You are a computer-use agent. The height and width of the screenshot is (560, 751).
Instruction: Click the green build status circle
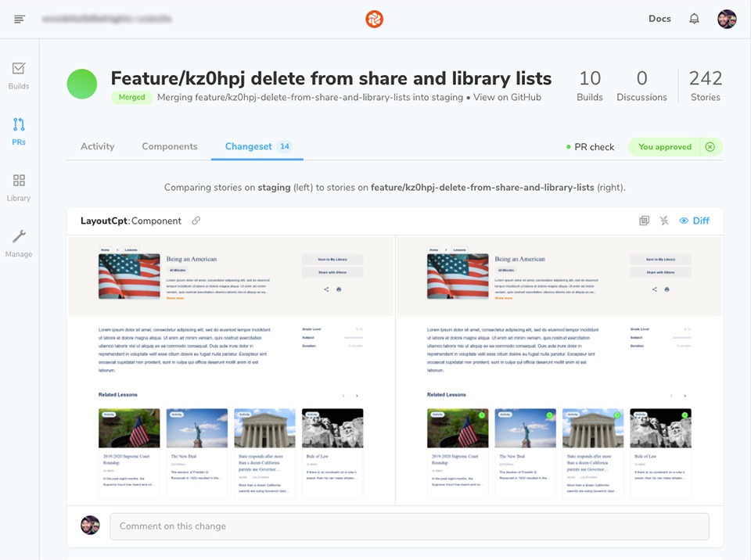tap(82, 84)
